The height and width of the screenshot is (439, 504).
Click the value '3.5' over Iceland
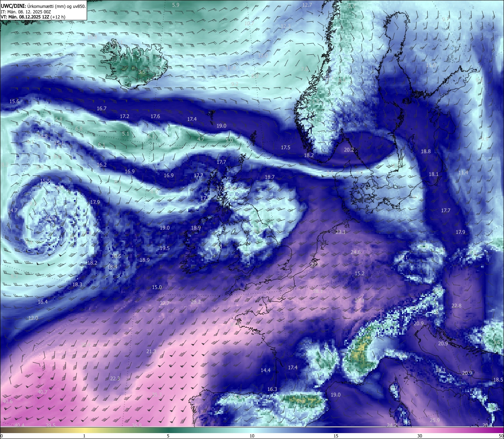coord(142,72)
